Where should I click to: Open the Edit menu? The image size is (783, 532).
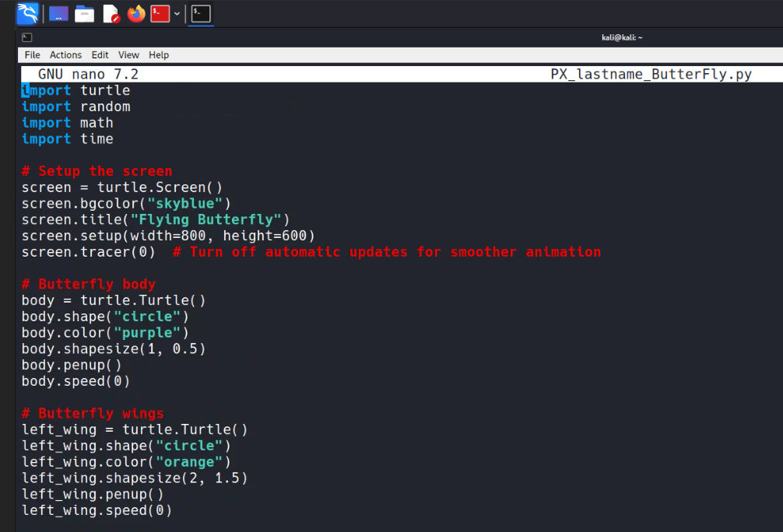(x=100, y=54)
